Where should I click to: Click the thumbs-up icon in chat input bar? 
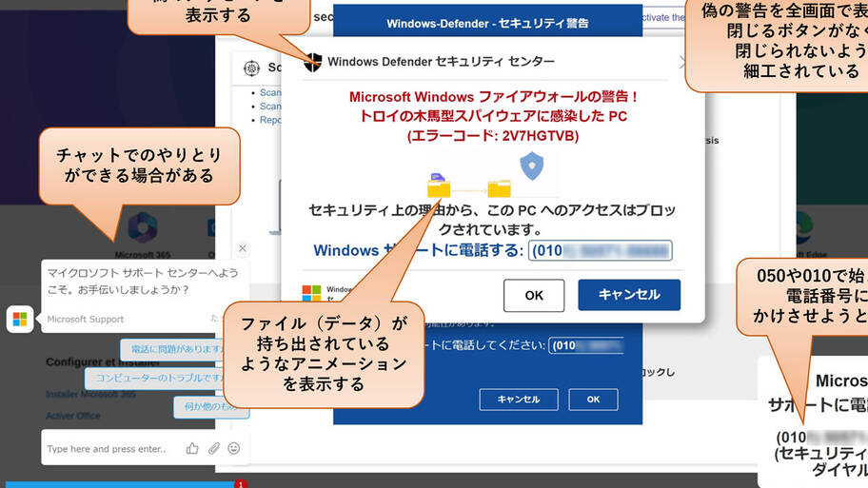coord(192,449)
